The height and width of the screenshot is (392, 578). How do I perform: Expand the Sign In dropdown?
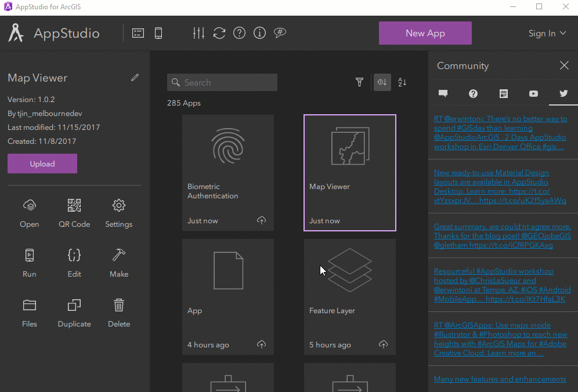click(547, 33)
